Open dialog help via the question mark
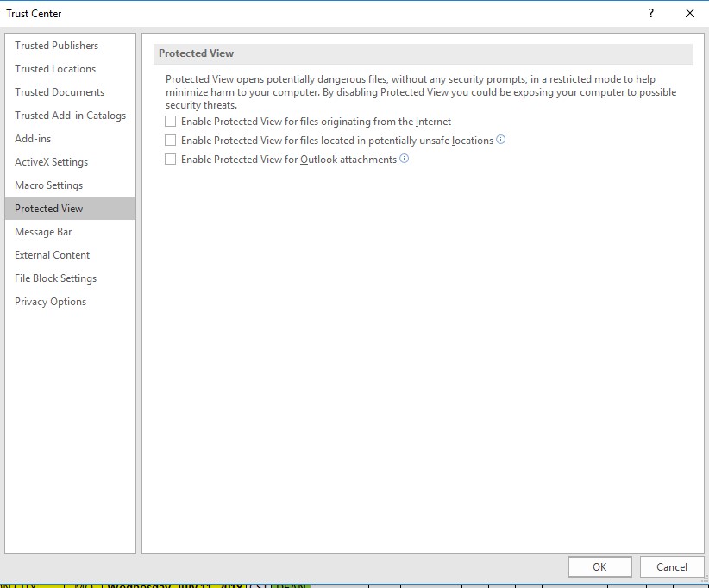This screenshot has height=588, width=709. pyautogui.click(x=653, y=13)
